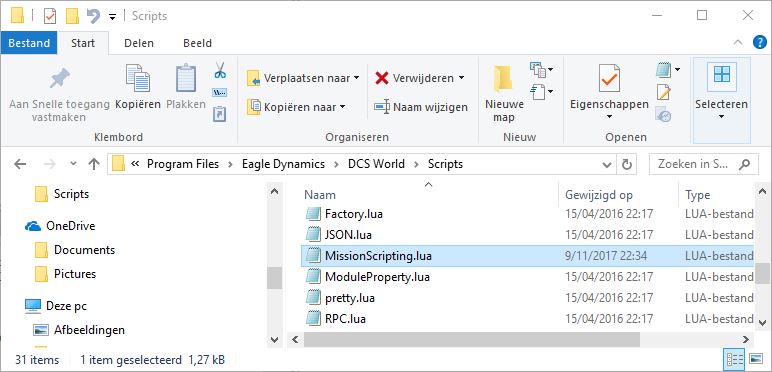The width and height of the screenshot is (772, 372).
Task: Click the Naam wijzigen button
Action: pyautogui.click(x=421, y=107)
